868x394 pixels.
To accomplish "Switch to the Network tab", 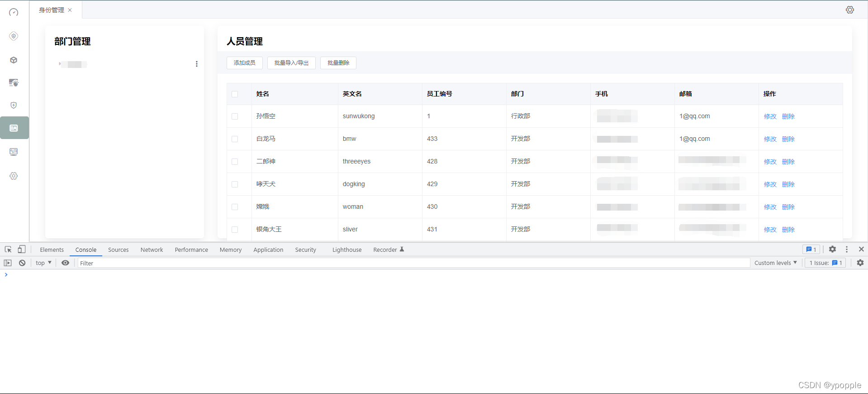I will tap(152, 250).
